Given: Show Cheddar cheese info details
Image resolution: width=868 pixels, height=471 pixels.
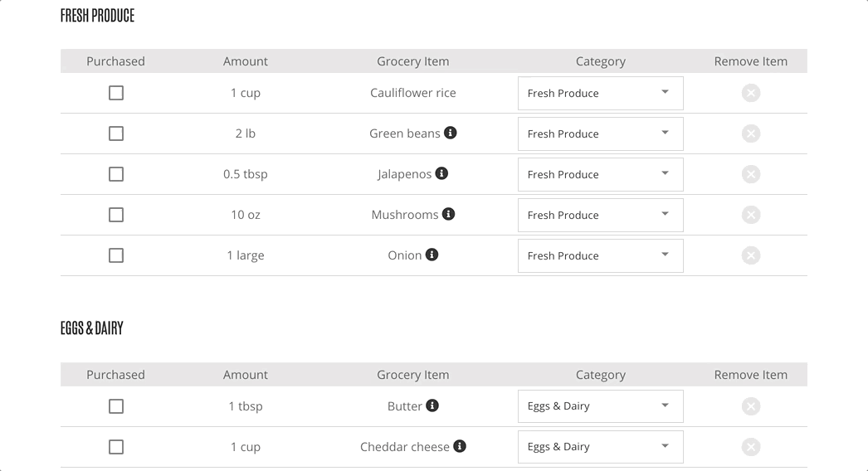Looking at the screenshot, I should [x=460, y=446].
